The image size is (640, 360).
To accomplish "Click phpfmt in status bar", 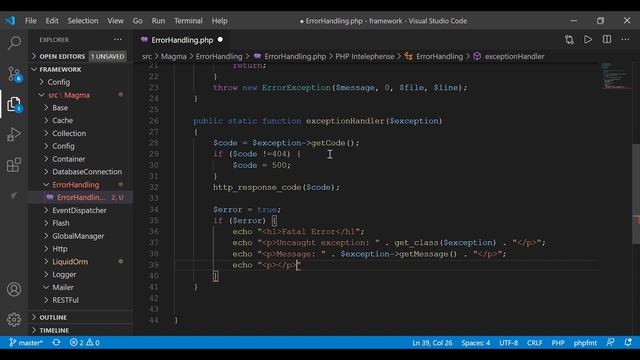I will coord(585,342).
